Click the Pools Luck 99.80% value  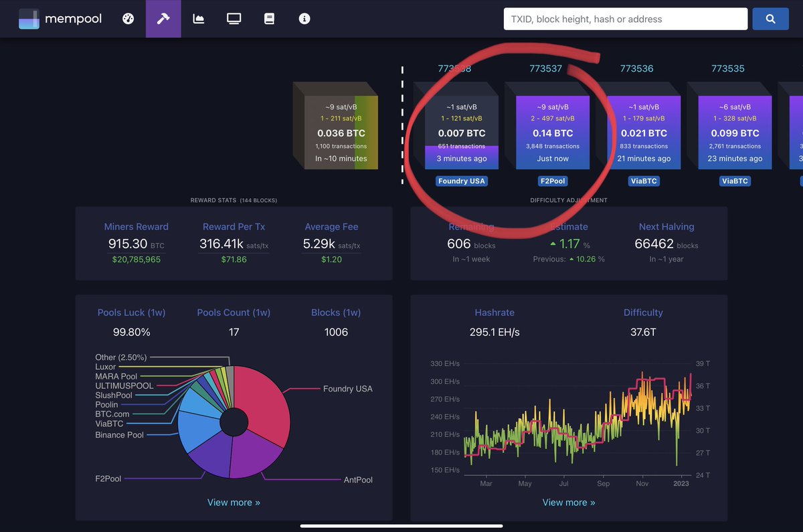point(131,332)
